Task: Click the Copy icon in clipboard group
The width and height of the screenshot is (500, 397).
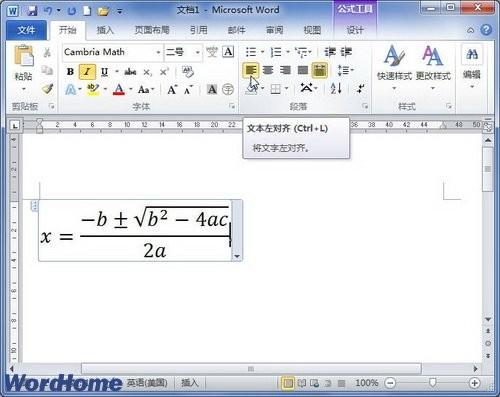Action: [x=47, y=70]
